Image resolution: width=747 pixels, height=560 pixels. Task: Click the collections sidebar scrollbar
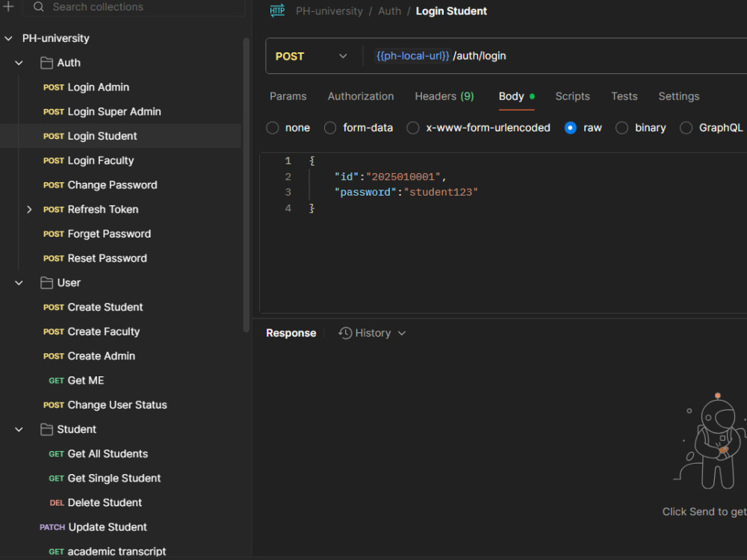(247, 184)
